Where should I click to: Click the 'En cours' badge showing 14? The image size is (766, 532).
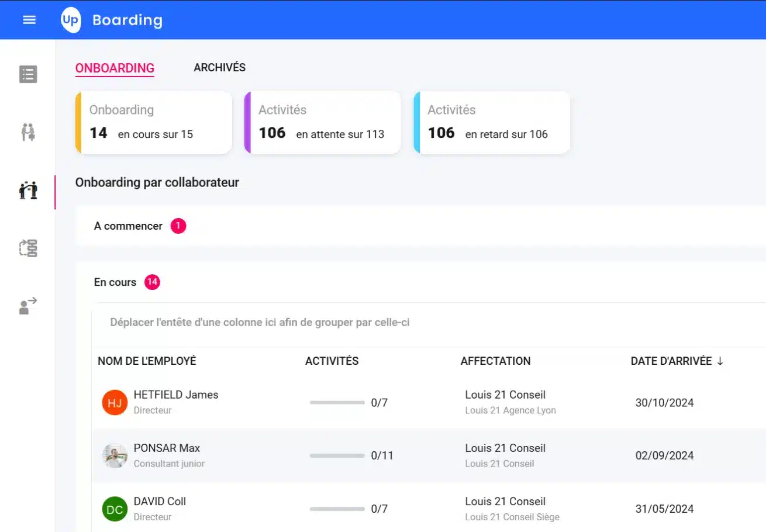(x=152, y=282)
